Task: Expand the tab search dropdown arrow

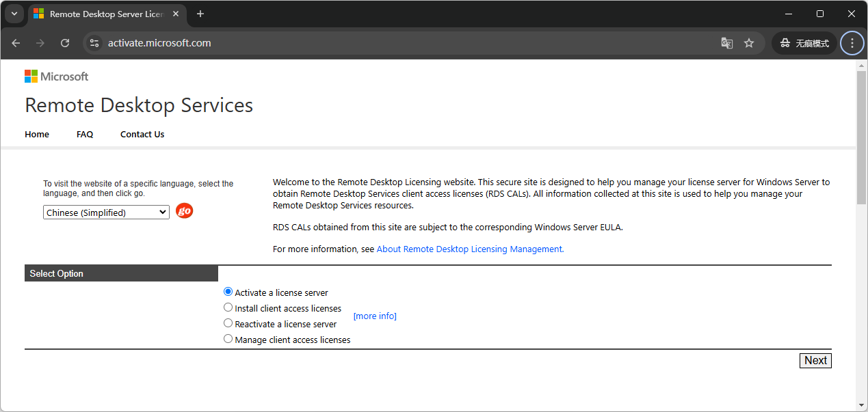Action: click(x=14, y=14)
